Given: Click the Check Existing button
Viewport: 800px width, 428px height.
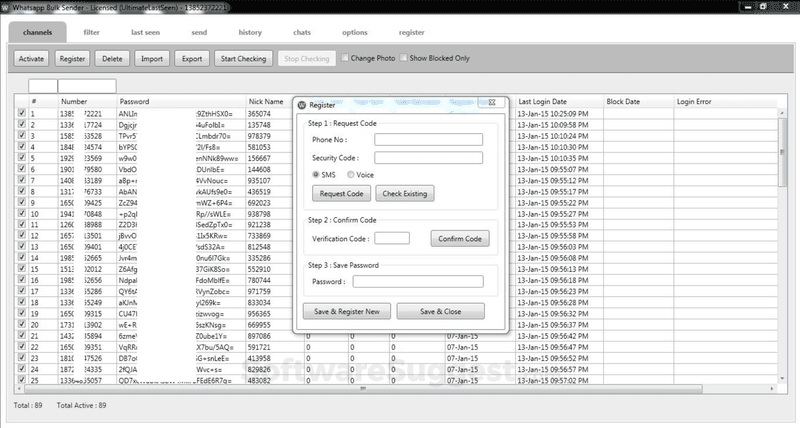Looking at the screenshot, I should [x=405, y=193].
